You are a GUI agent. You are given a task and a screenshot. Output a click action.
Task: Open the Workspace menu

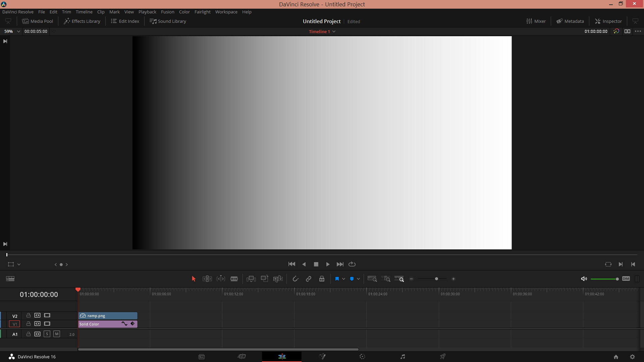226,12
